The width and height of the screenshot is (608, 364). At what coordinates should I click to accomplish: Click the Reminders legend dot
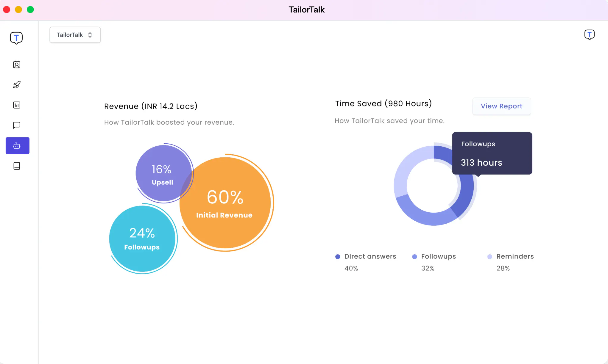pos(490,257)
